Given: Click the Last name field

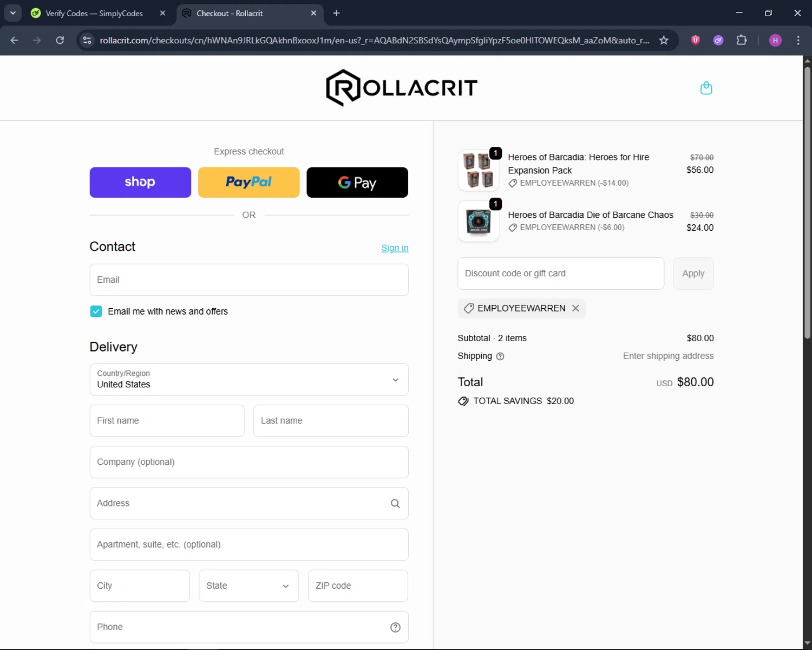Looking at the screenshot, I should click(x=331, y=421).
